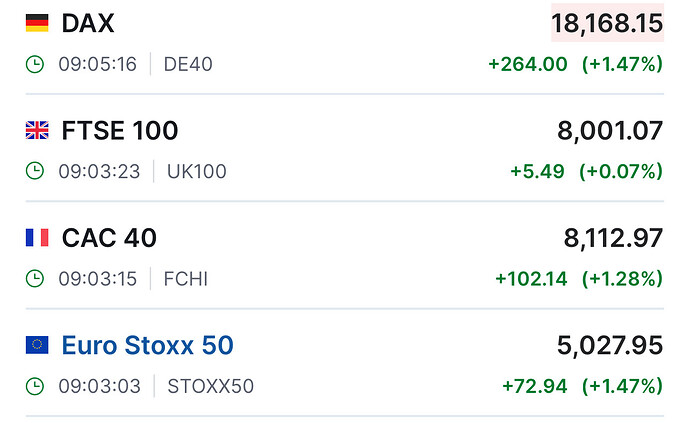
Task: Click the FCHI ticker symbol
Action: 185,279
